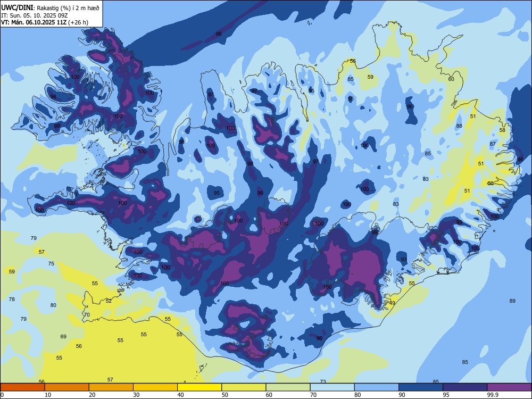This screenshot has width=532, height=399.
Task: Click the map value '80' near Reykjanes
Action: click(x=53, y=305)
